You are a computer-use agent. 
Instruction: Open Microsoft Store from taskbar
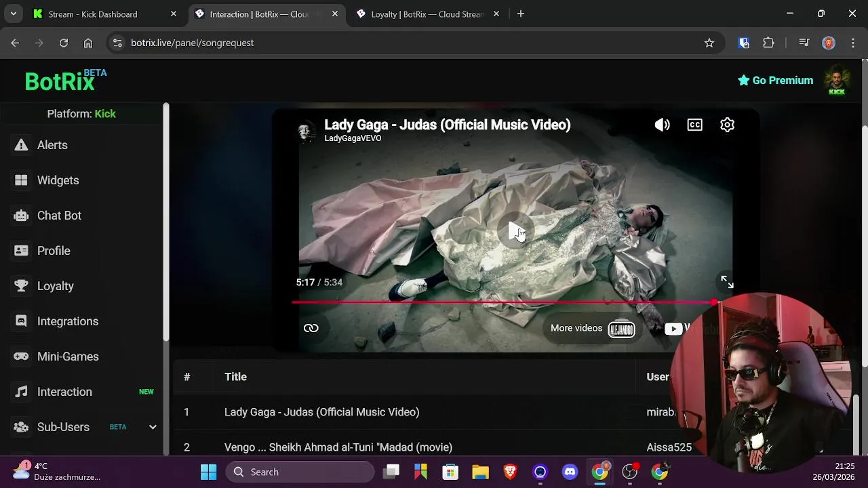(x=451, y=472)
